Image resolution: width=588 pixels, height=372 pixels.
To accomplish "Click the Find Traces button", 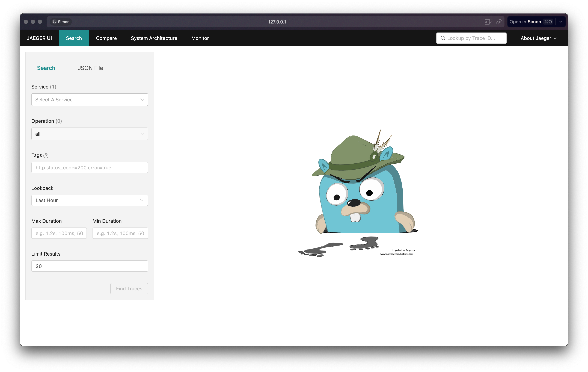I will click(129, 289).
